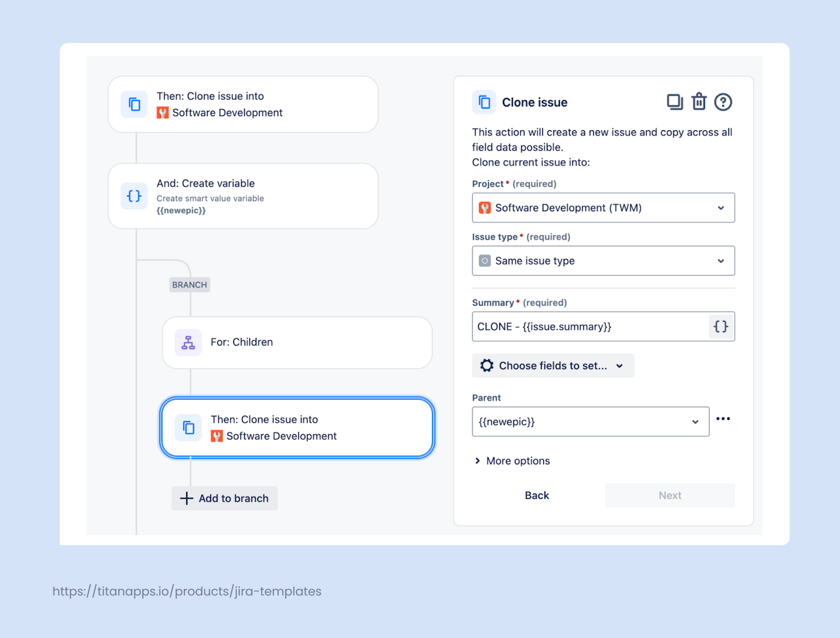This screenshot has width=840, height=638.
Task: Open the help question mark icon
Action: [x=723, y=102]
